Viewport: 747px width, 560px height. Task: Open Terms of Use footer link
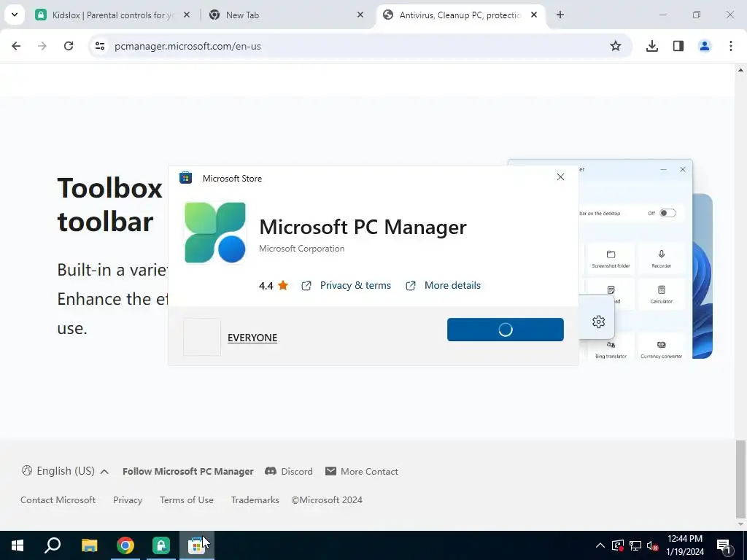tap(187, 500)
